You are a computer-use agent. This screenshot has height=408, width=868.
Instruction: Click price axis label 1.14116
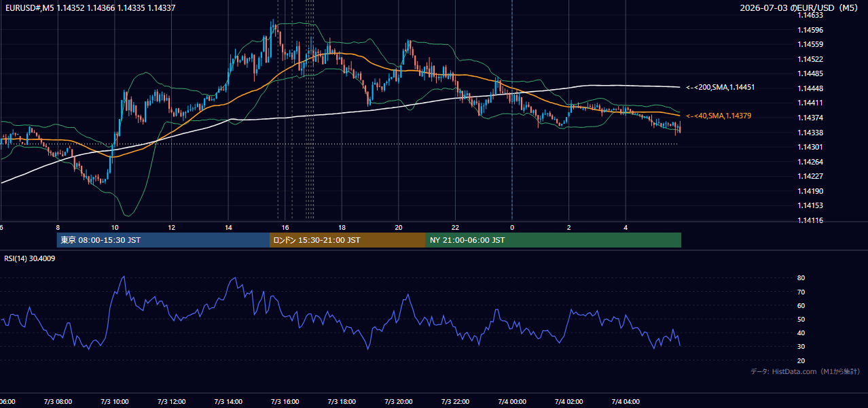812,220
